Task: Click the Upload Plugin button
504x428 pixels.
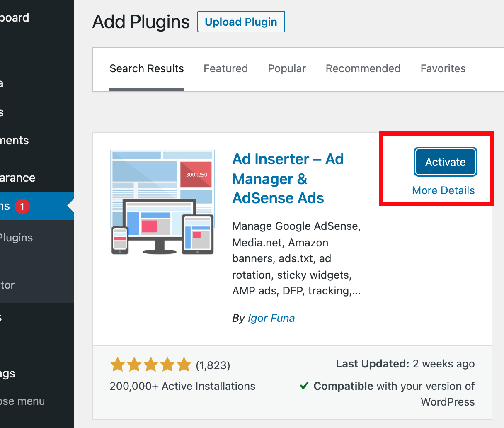Action: pos(241,22)
